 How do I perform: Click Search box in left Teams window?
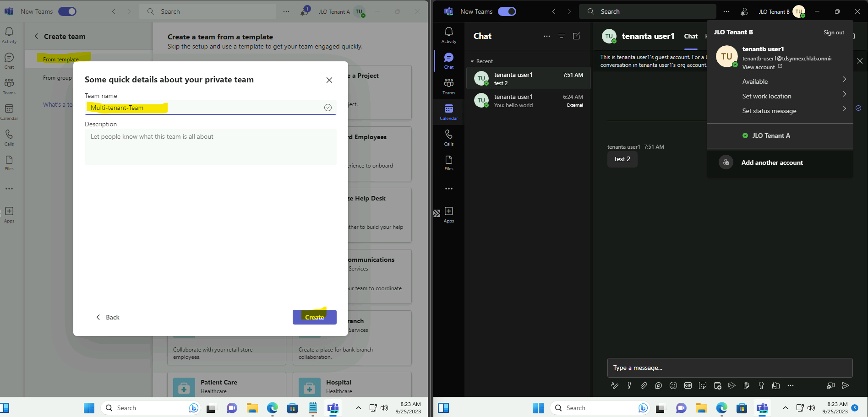[x=207, y=11]
